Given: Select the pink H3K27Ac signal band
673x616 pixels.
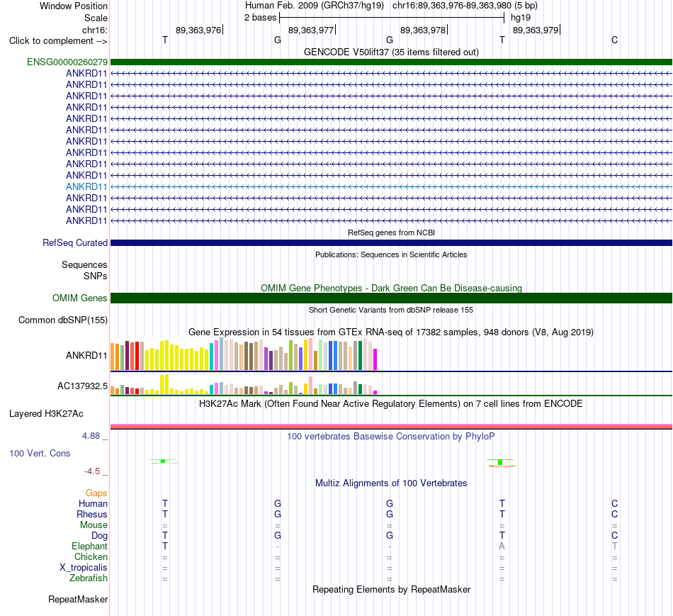Looking at the screenshot, I should click(x=391, y=426).
